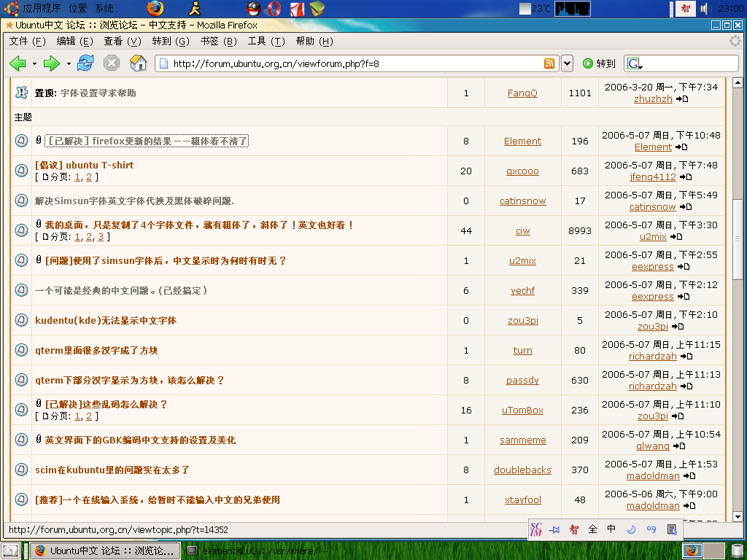Open the 智 input method selector on SCIM toolbar
The width and height of the screenshot is (747, 560).
coord(574,529)
